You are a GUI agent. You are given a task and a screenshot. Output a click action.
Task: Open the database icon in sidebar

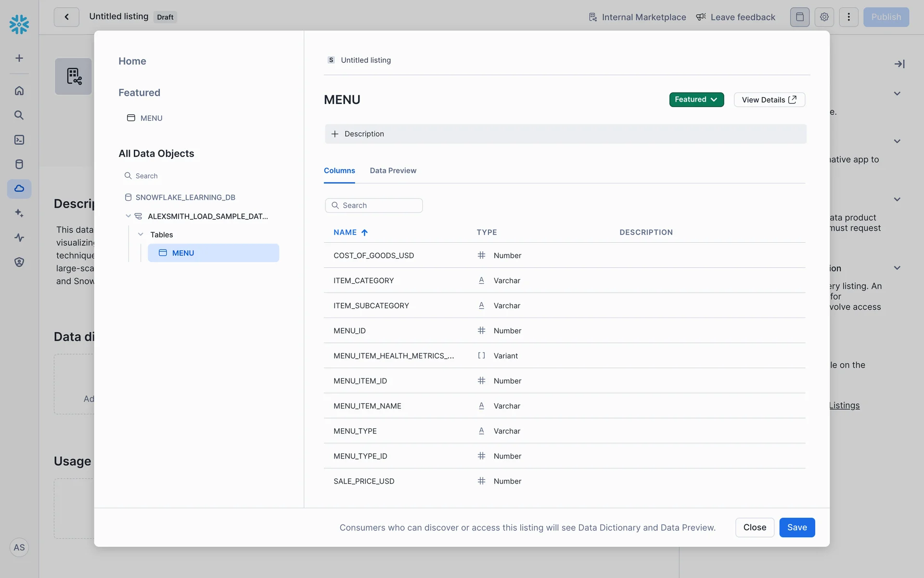point(19,164)
